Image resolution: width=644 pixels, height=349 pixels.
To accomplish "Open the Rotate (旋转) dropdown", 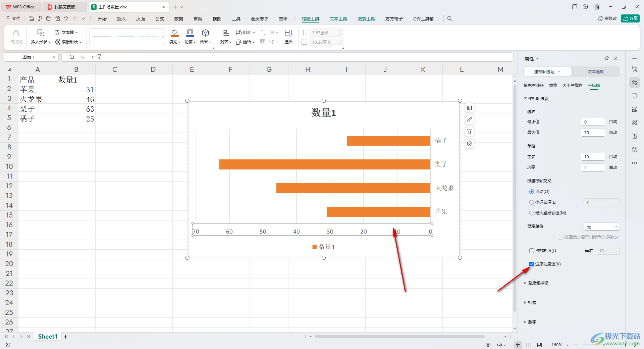I will (245, 42).
